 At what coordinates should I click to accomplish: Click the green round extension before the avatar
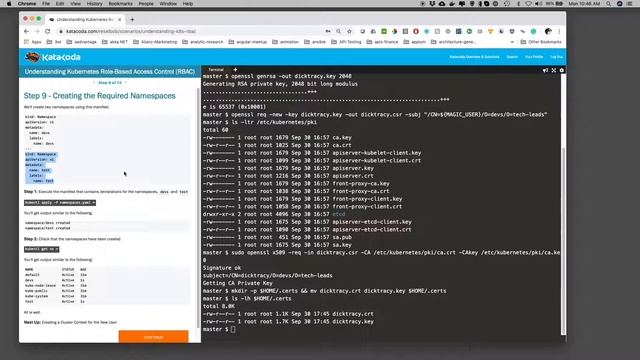point(533,31)
